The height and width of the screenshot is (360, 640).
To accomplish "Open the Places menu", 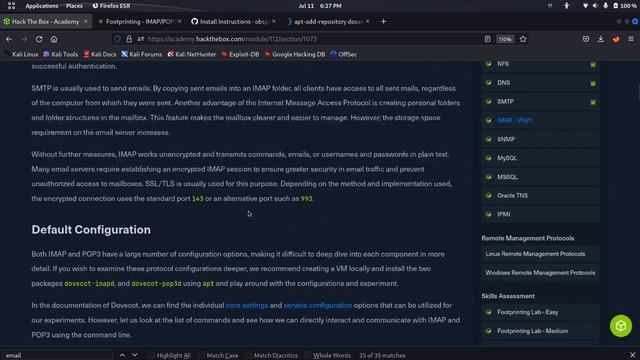I will pos(74,6).
